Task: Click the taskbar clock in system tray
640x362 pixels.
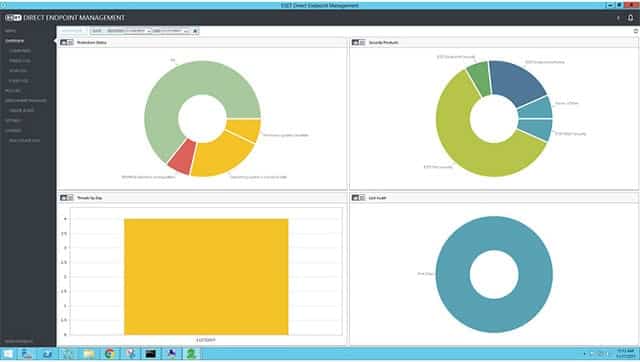Action: pyautogui.click(x=625, y=354)
